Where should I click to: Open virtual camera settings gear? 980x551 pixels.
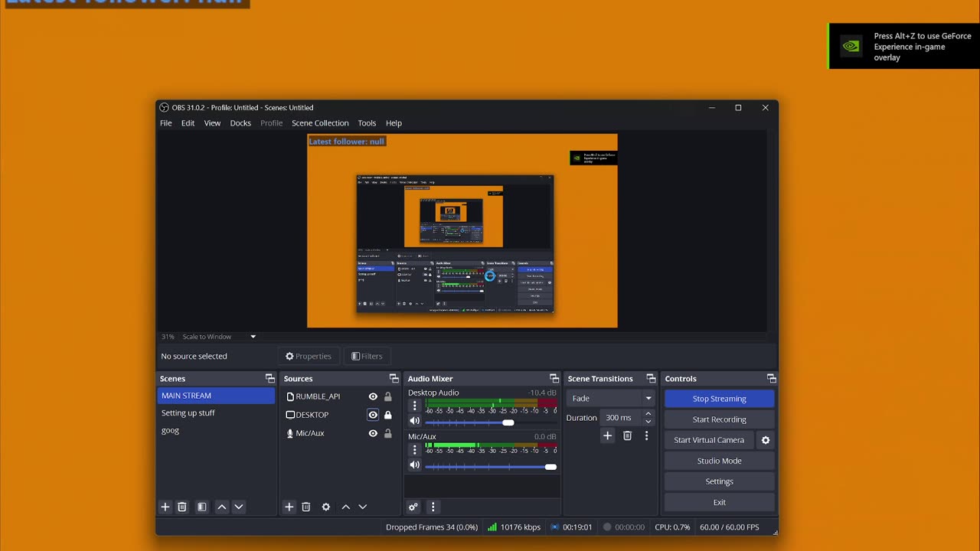click(766, 440)
